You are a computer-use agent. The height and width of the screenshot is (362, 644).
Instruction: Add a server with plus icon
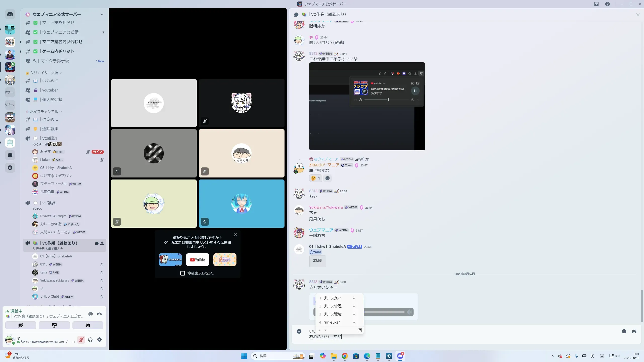point(10,155)
